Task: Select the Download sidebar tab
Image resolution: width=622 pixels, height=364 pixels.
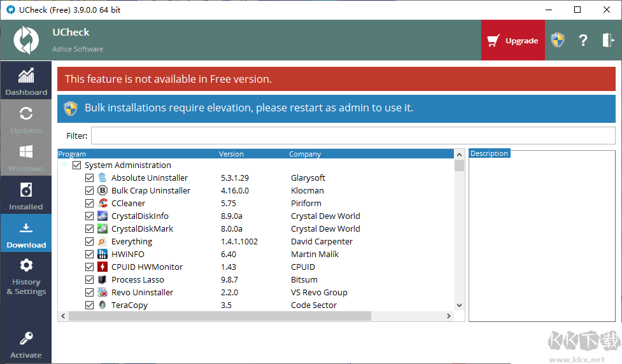Action: [x=26, y=233]
